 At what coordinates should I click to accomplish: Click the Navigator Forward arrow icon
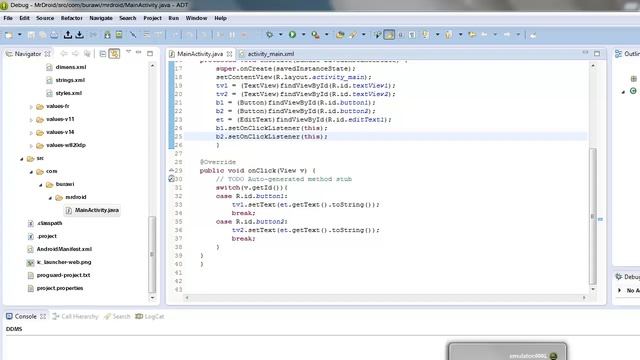(x=75, y=53)
